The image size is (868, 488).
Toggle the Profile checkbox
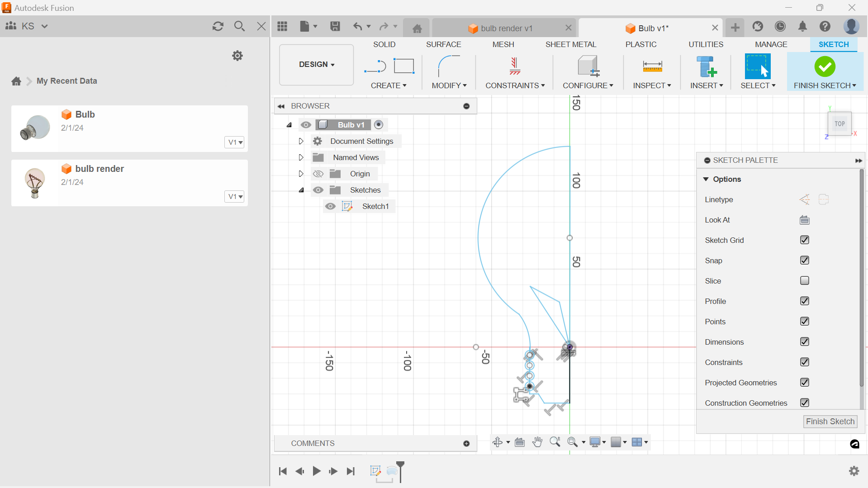tap(805, 301)
